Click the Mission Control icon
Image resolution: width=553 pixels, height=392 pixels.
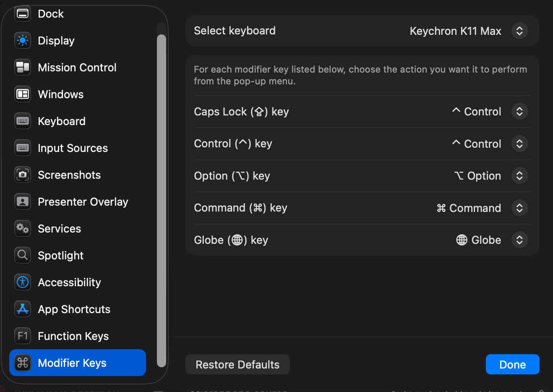point(23,68)
